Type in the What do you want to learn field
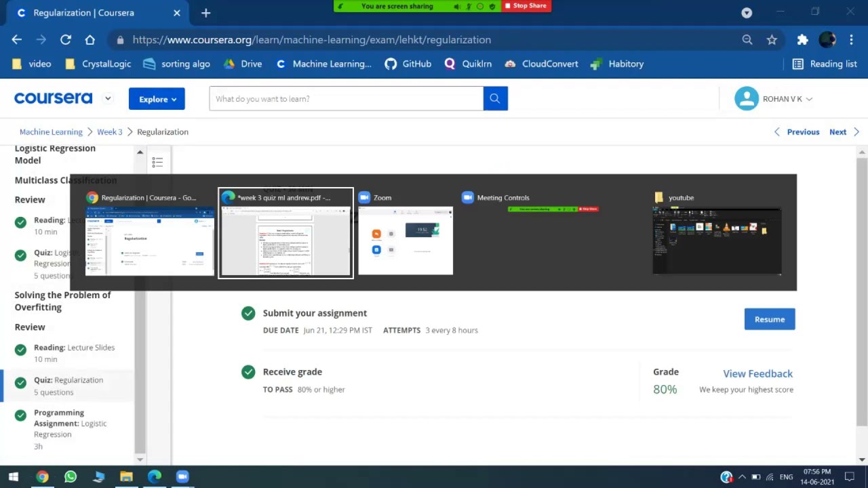This screenshot has width=868, height=488. [x=346, y=99]
